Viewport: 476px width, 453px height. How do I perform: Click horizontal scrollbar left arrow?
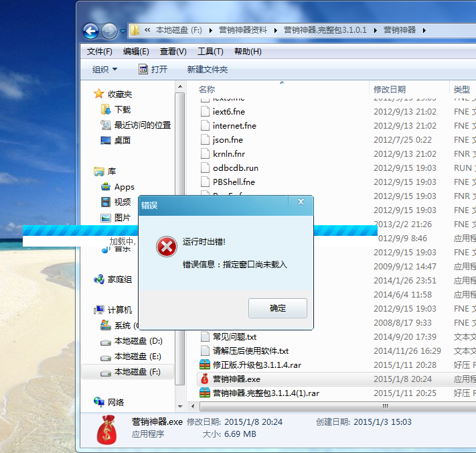(x=192, y=406)
